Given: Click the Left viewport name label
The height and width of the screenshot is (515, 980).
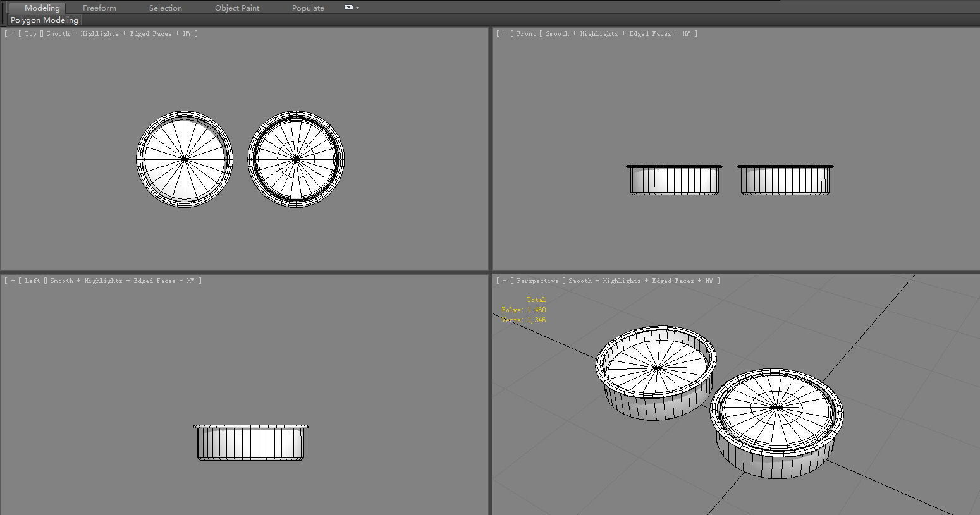Looking at the screenshot, I should click(32, 281).
